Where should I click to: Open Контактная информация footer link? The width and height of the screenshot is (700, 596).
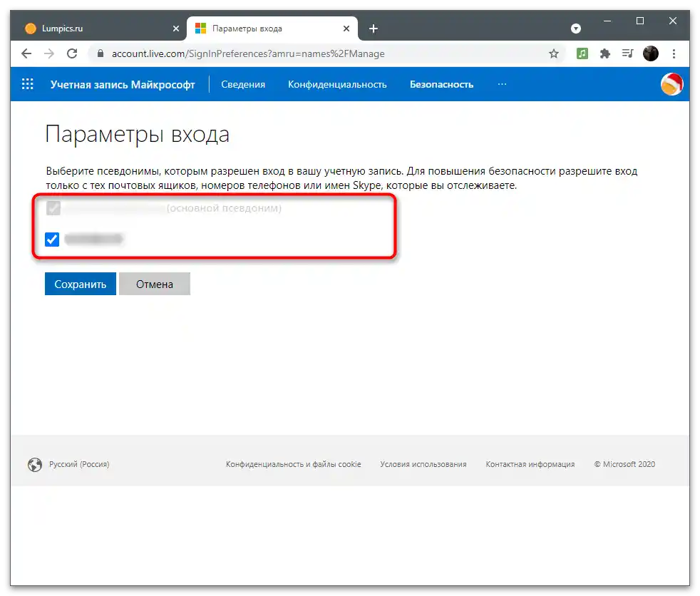pos(530,464)
